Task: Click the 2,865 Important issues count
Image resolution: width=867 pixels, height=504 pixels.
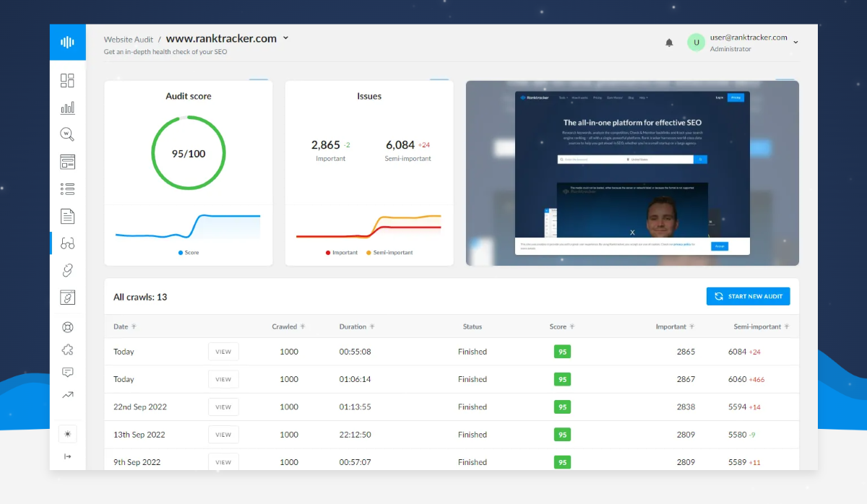Action: tap(326, 145)
